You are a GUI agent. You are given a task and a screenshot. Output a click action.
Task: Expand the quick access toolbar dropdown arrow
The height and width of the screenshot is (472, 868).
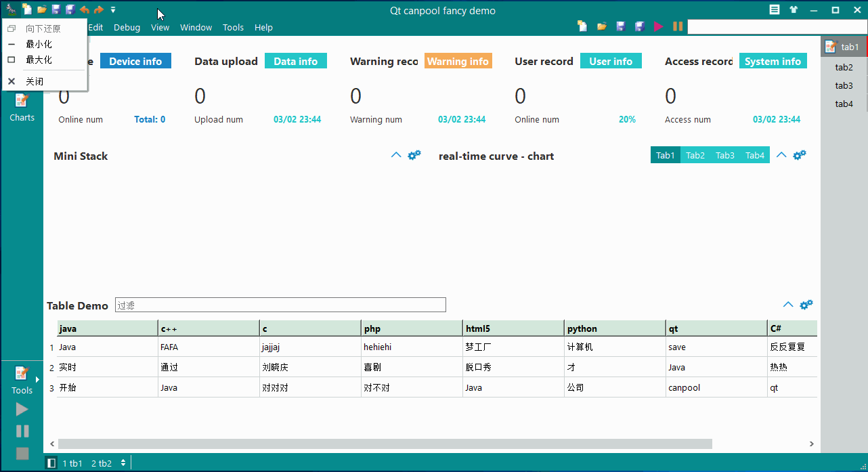113,10
